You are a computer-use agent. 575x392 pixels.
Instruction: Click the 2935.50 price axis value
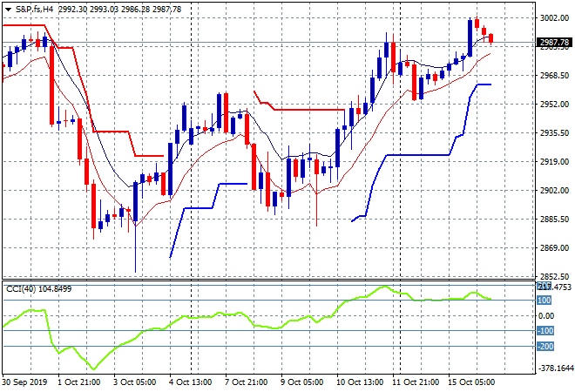pos(554,132)
